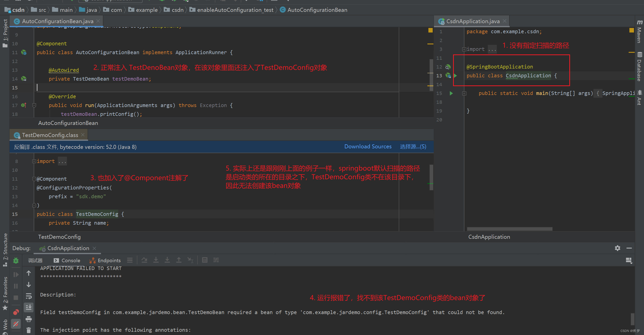Screen dimensions: 644x335
Task: Click csdn root in breadcrumb
Action: 15,10
